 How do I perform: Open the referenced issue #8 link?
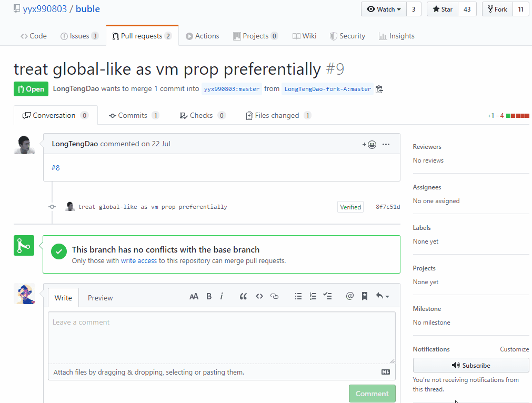[x=56, y=168]
